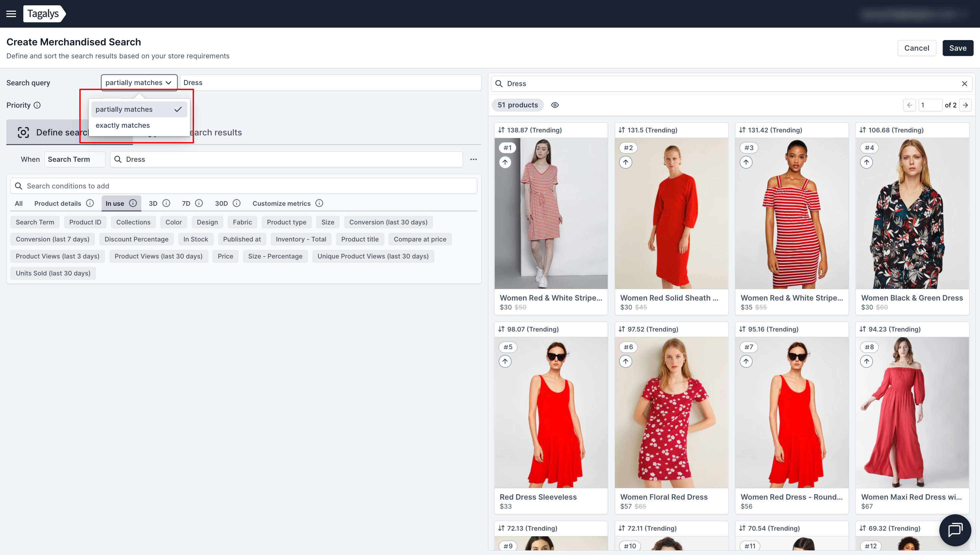Open the hamburger navigation menu

tap(11, 14)
